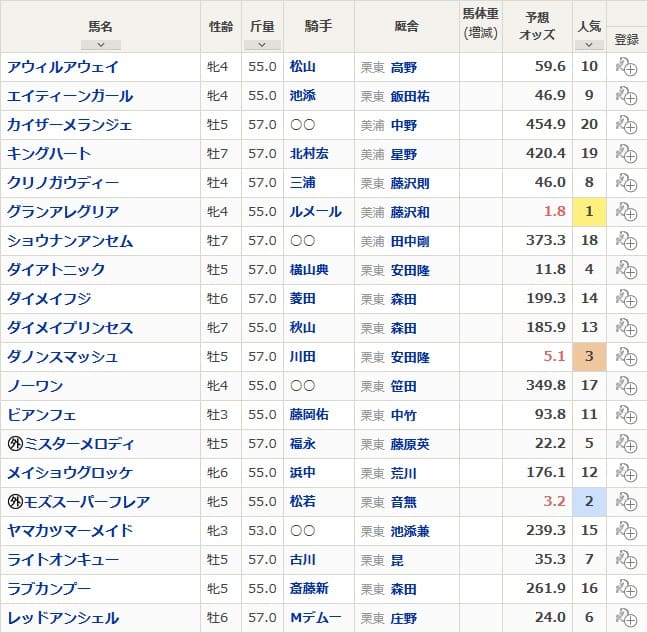
Task: Click odds value 1.8
Action: [x=555, y=212]
